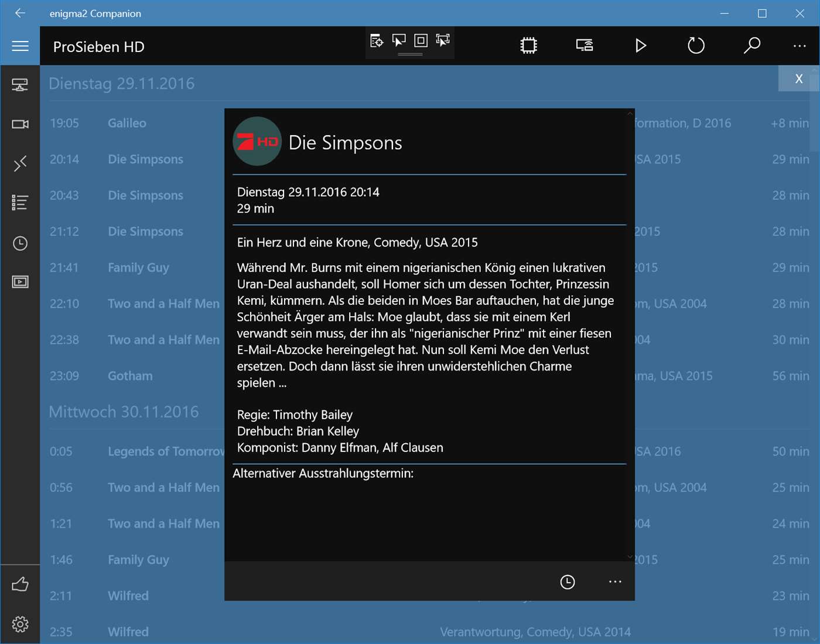This screenshot has width=820, height=644.
Task: Open the settings gear in sidebar
Action: [x=20, y=624]
